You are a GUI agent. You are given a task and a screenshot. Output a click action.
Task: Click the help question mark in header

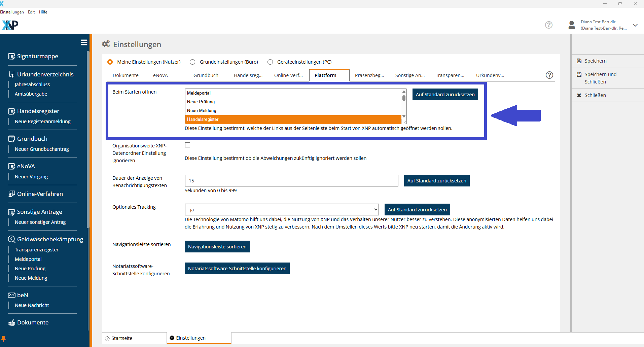point(548,25)
